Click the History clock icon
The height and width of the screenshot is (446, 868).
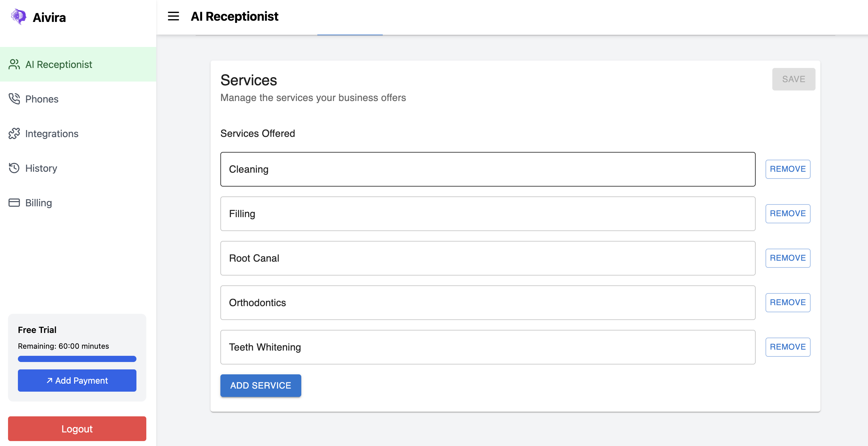pyautogui.click(x=14, y=168)
